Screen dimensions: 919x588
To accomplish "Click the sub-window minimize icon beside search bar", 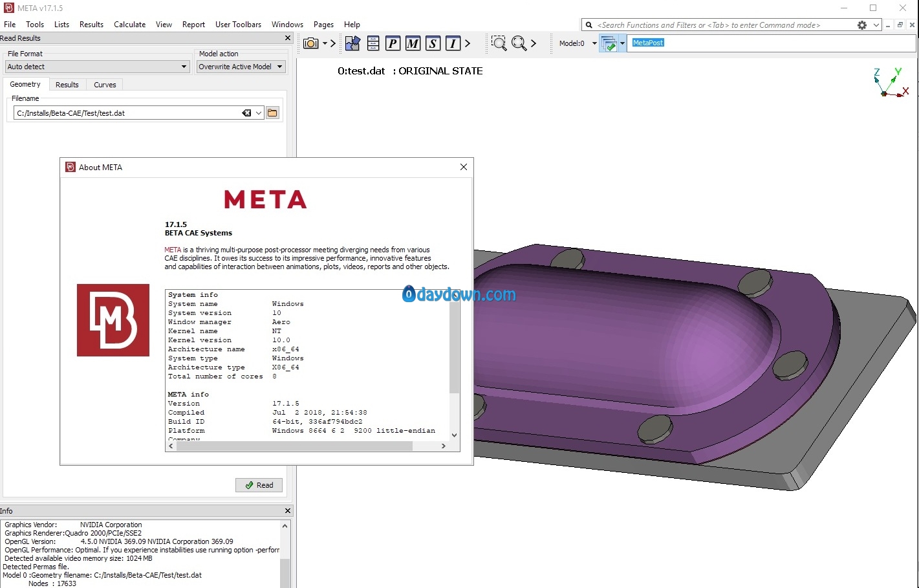I will (888, 25).
